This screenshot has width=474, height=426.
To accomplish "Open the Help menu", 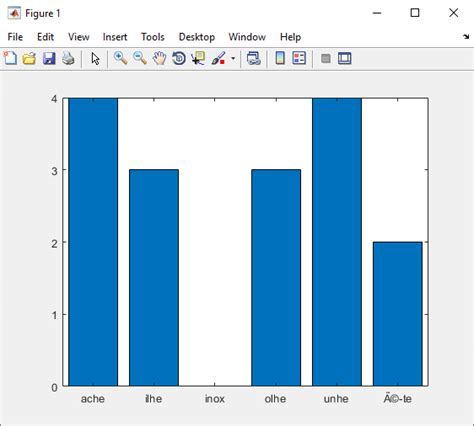I will tap(290, 37).
